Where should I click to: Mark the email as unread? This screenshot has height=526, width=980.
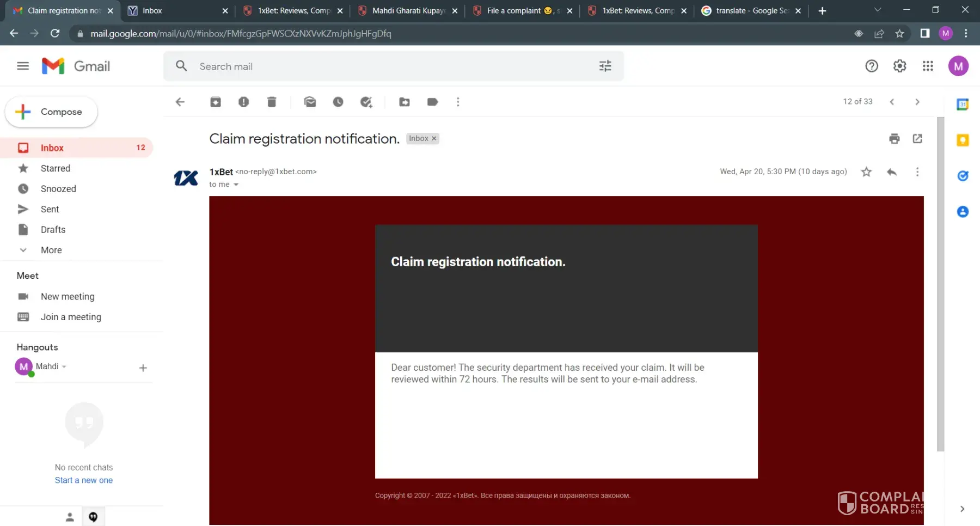click(x=310, y=102)
